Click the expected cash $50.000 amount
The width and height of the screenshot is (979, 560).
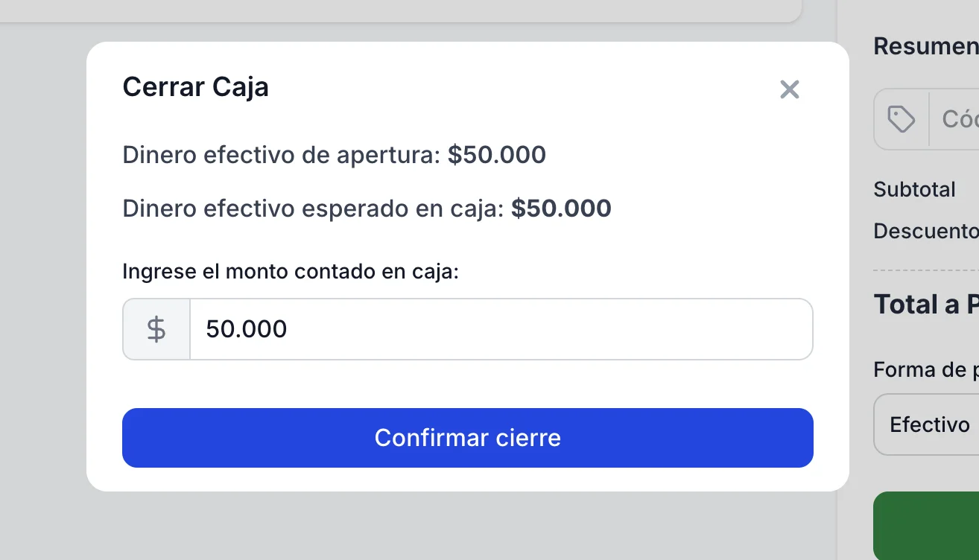561,209
